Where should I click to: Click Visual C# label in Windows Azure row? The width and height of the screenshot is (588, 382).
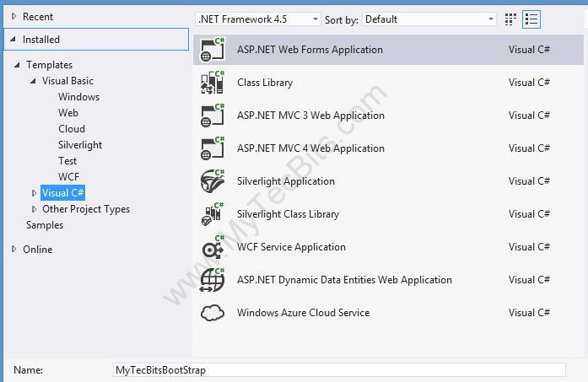[x=529, y=313]
